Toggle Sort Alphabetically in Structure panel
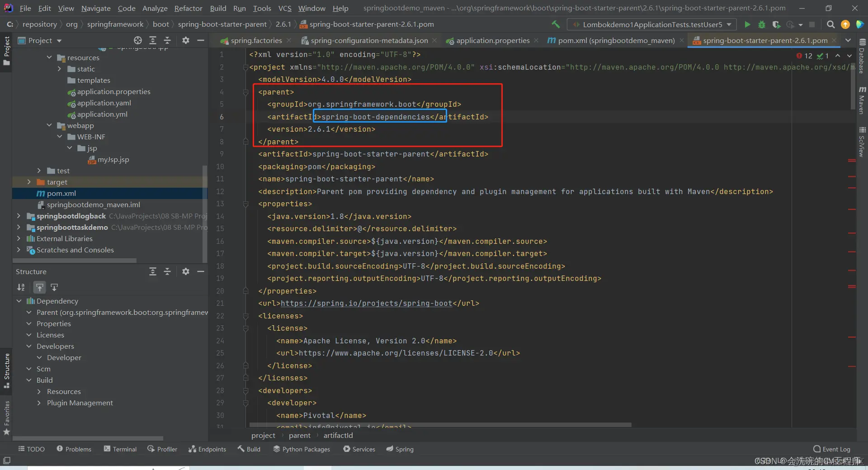Screen dimensions: 868x470 [x=21, y=287]
